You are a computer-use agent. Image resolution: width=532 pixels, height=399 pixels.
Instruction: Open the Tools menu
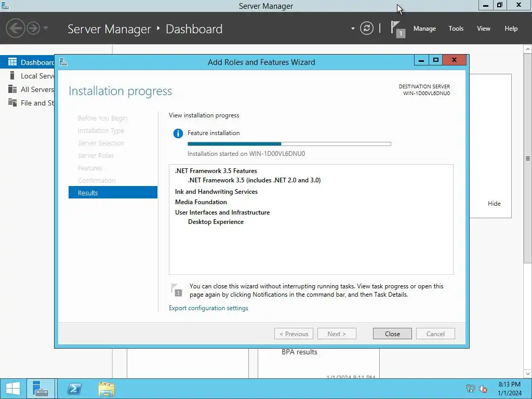pyautogui.click(x=456, y=29)
